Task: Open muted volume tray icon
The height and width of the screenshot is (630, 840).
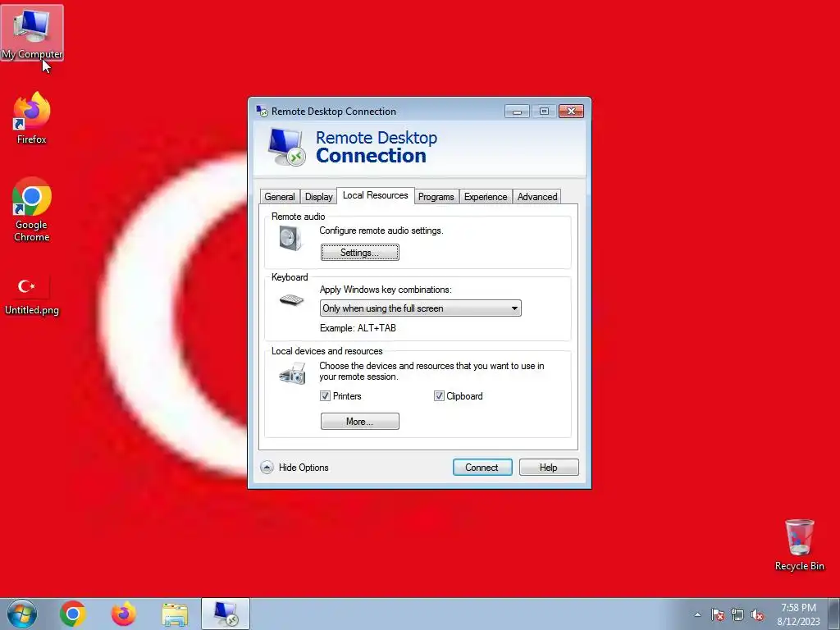Action: click(x=757, y=614)
